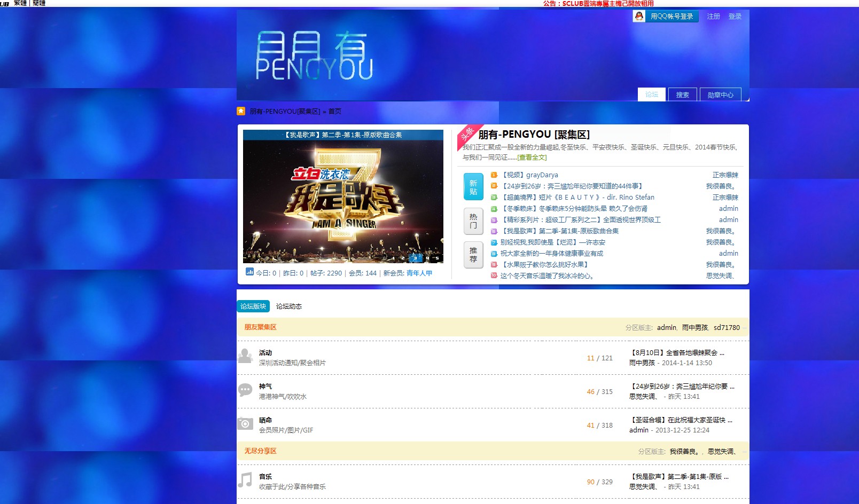
Task: Open 思觉失调 author of 这个冬天音乐 post
Action: 721,275
